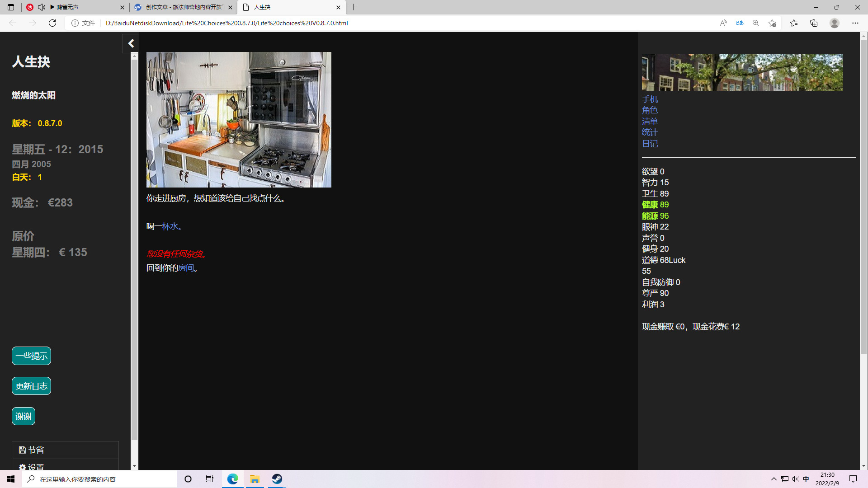Click the 杯水 drink water link
Screen dimensions: 868x488
(170, 226)
